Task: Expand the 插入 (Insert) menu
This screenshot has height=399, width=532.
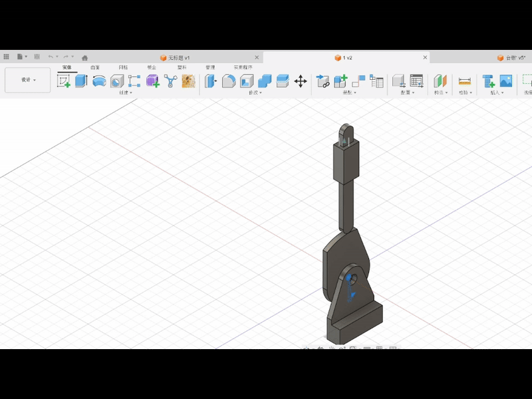Action: point(497,92)
